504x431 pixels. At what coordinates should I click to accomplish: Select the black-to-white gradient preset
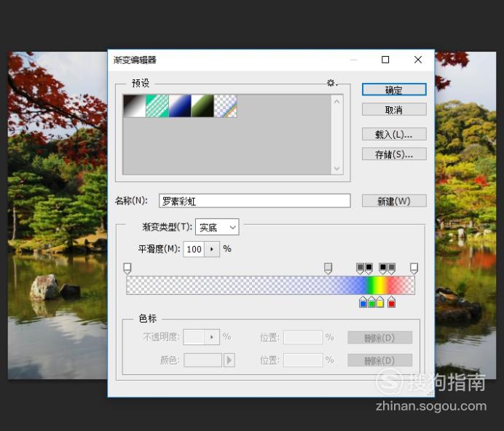[x=134, y=106]
